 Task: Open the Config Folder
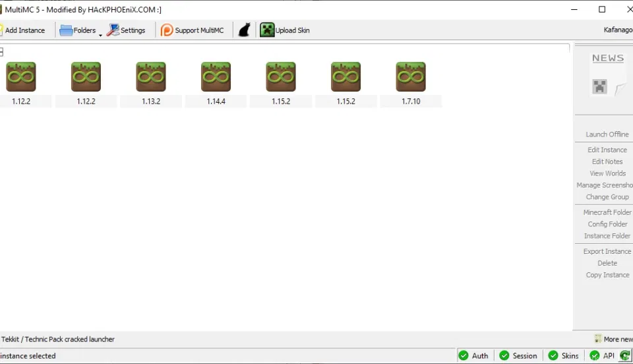click(607, 224)
